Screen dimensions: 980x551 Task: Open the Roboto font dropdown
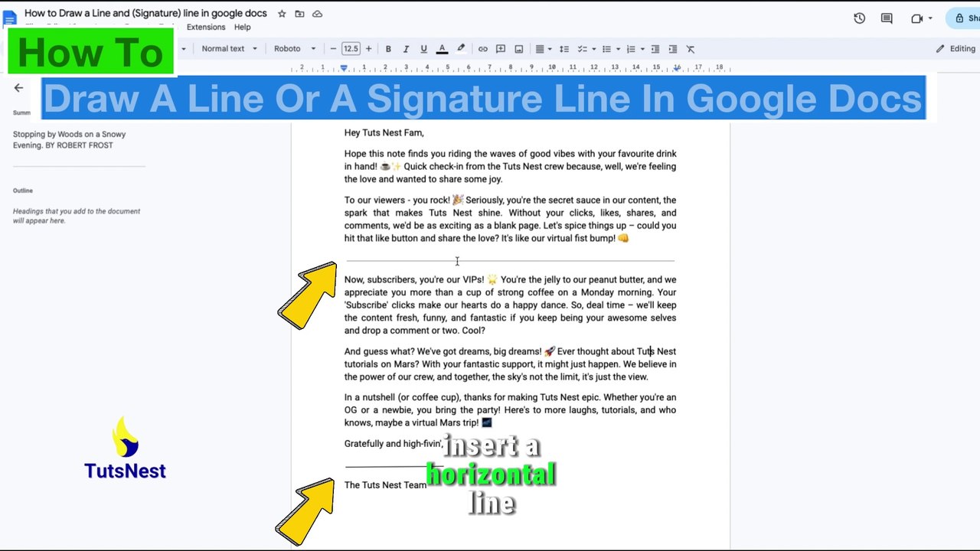(295, 49)
